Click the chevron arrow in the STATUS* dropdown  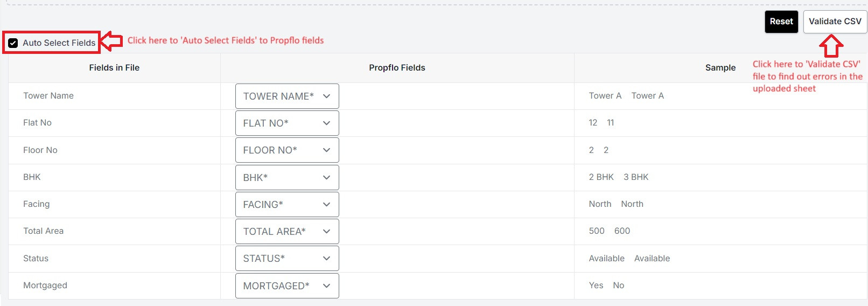coord(326,259)
